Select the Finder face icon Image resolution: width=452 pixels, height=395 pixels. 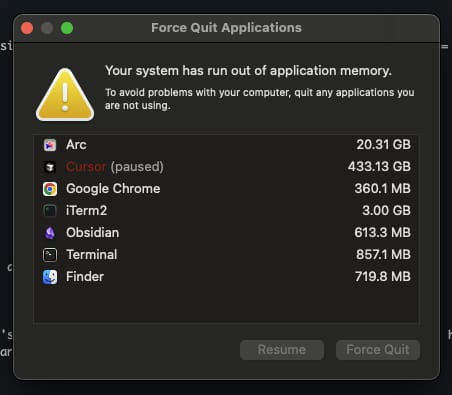click(x=50, y=277)
